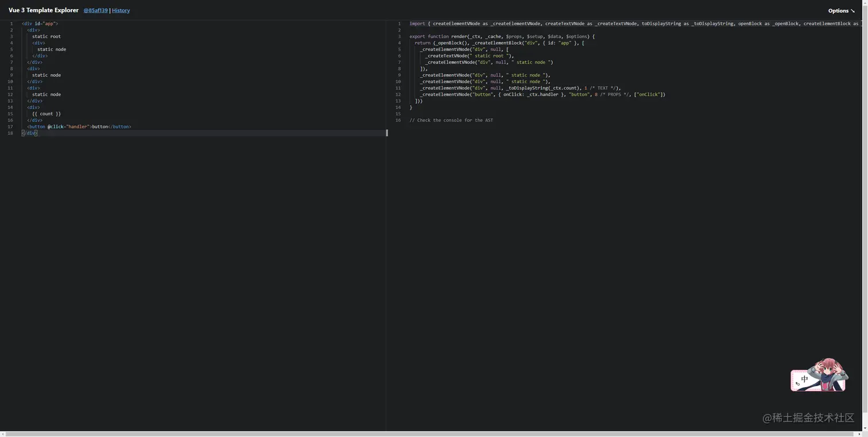
Task: Open the Options dropdown panel
Action: [841, 10]
